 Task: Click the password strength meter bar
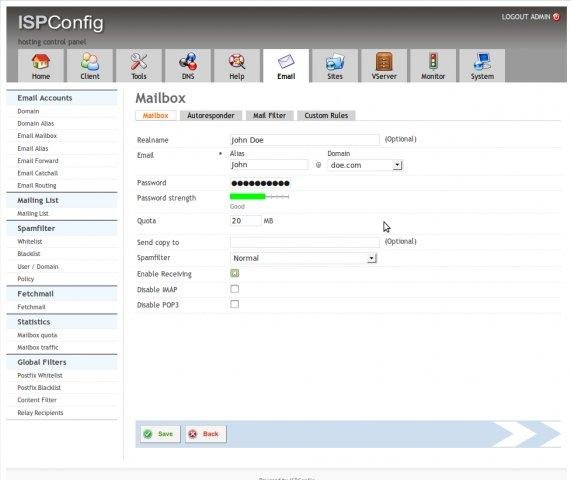tap(259, 197)
